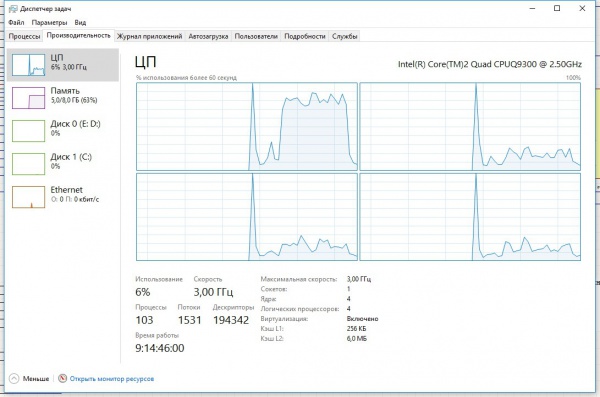The image size is (600, 397).
Task: Click the Task Manager title bar icon
Action: point(13,8)
